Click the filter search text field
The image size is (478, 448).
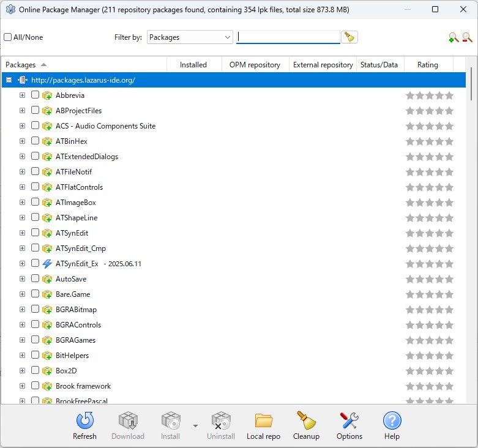click(x=288, y=37)
